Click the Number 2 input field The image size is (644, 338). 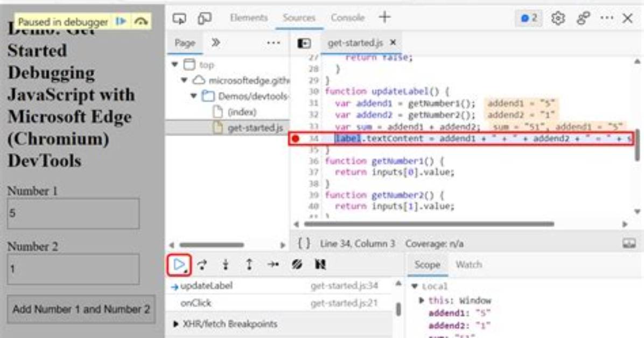point(73,269)
